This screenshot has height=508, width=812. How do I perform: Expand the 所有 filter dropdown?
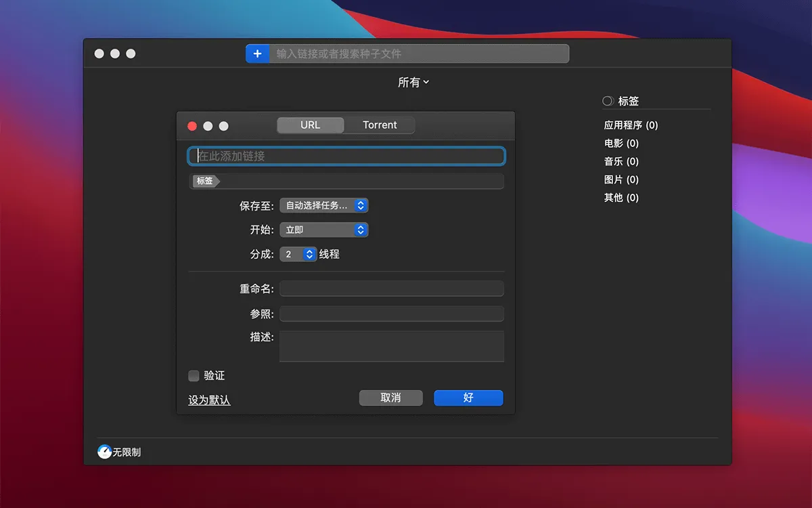pos(413,82)
